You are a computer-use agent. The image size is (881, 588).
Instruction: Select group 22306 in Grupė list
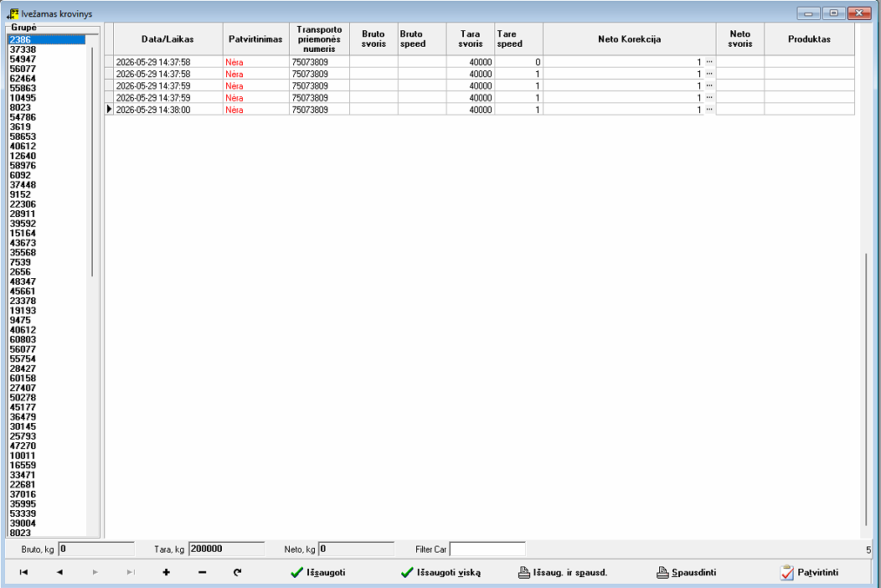(47, 204)
